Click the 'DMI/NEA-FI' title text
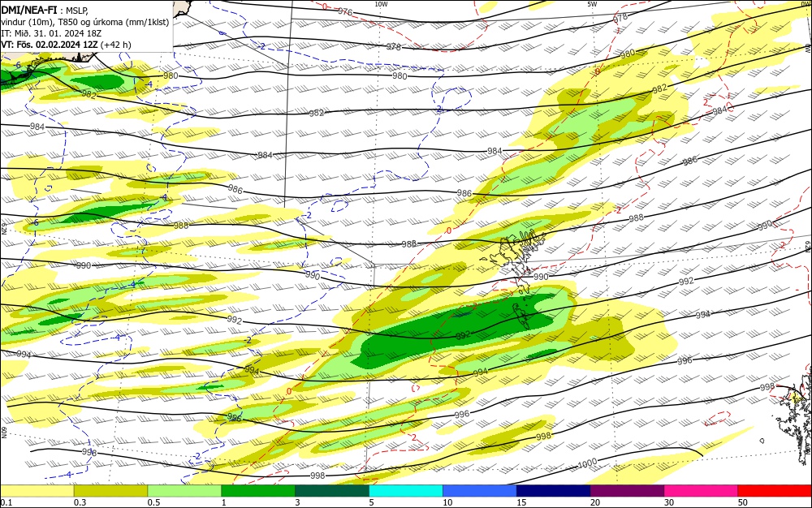This screenshot has height=508, width=812. [29, 9]
